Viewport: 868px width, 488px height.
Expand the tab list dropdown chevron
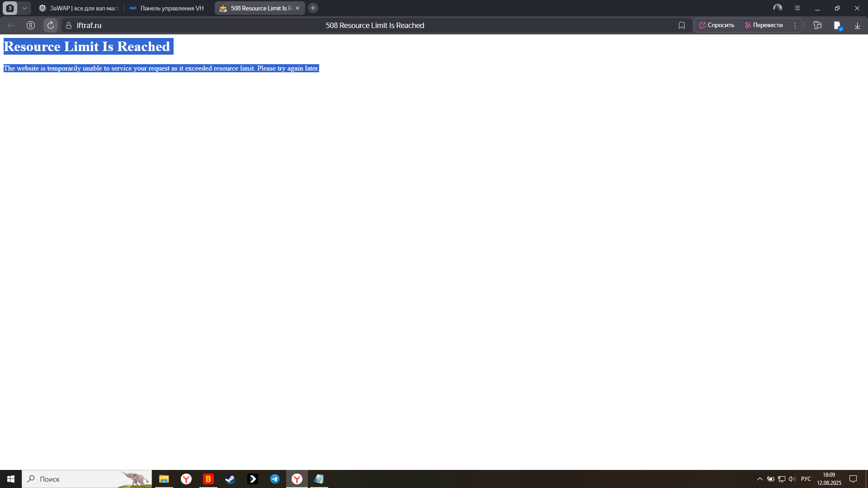pyautogui.click(x=24, y=8)
